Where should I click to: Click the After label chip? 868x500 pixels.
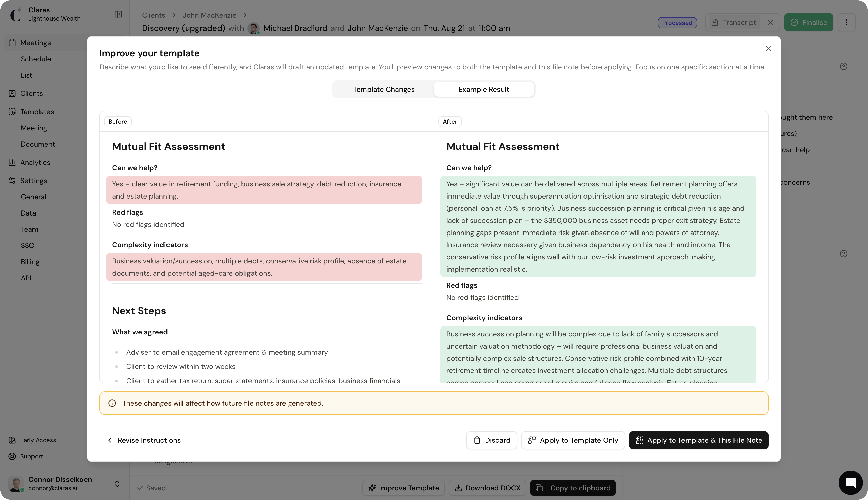[450, 121]
